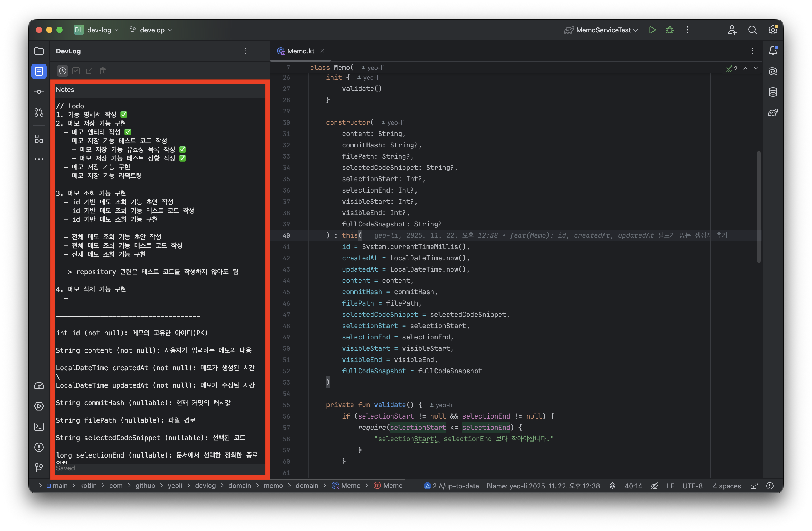Image resolution: width=812 pixels, height=531 pixels.
Task: Run MemoServiceTest with the play button
Action: click(x=652, y=30)
